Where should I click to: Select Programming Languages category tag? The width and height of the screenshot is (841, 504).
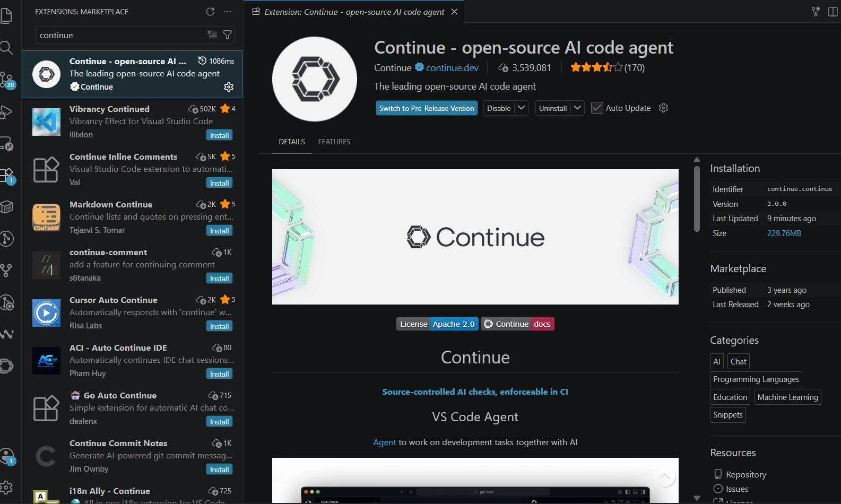756,379
